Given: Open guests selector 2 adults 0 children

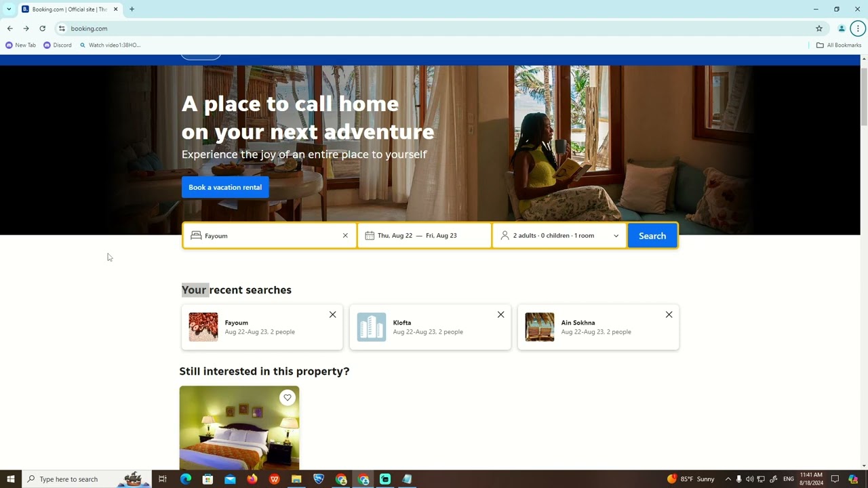Looking at the screenshot, I should (x=559, y=236).
